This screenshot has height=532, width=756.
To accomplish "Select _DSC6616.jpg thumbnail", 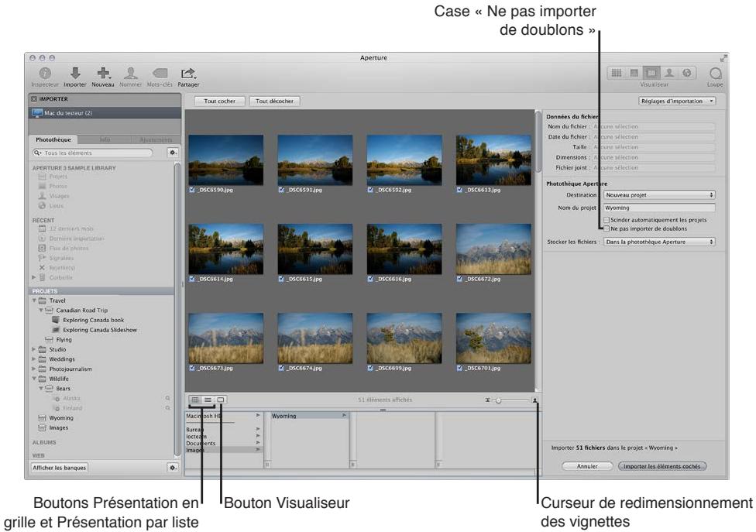I will tap(404, 249).
